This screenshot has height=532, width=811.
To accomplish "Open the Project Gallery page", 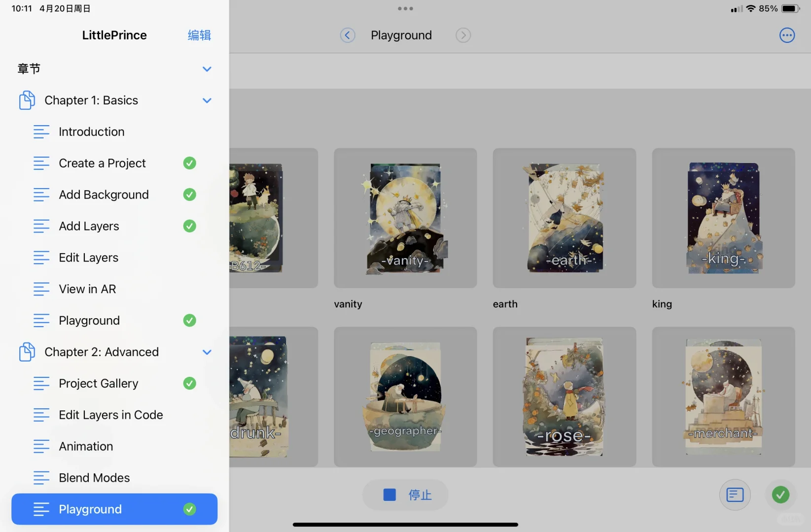I will click(x=114, y=383).
